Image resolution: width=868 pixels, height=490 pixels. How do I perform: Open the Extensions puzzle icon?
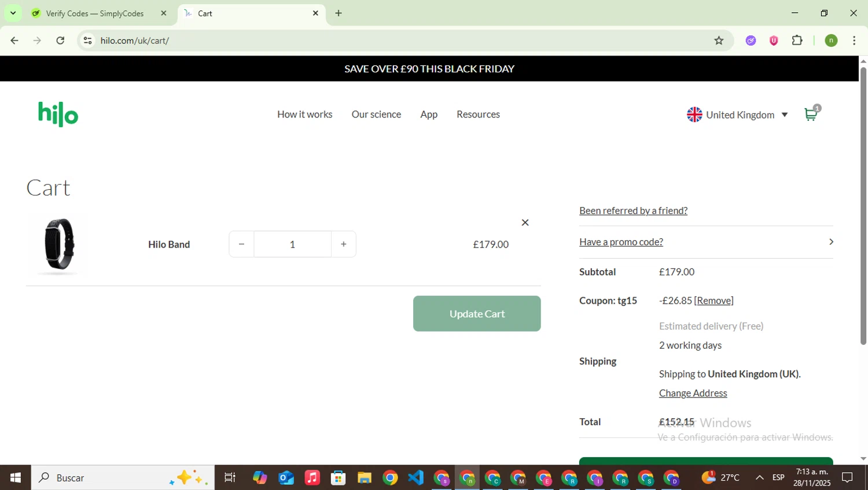pyautogui.click(x=797, y=40)
